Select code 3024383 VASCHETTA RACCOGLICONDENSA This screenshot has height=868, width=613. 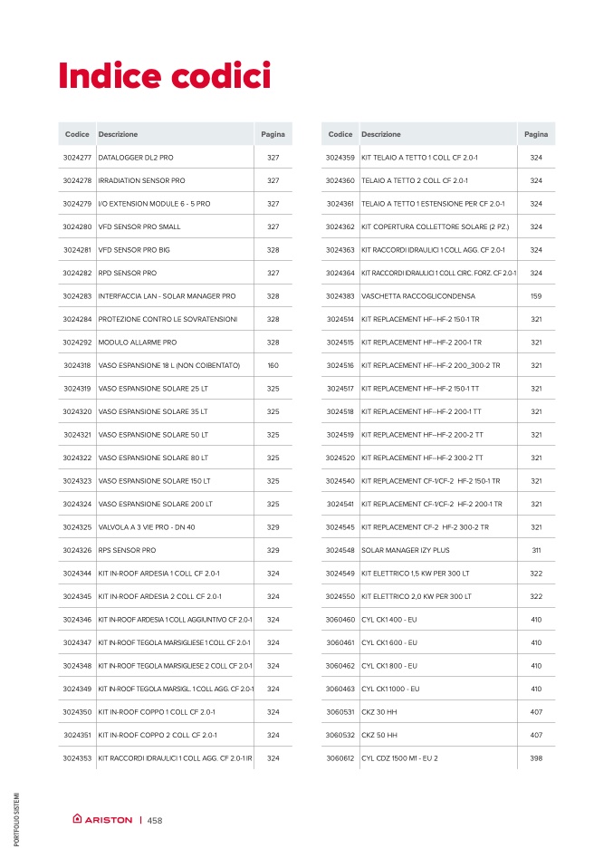(340, 296)
